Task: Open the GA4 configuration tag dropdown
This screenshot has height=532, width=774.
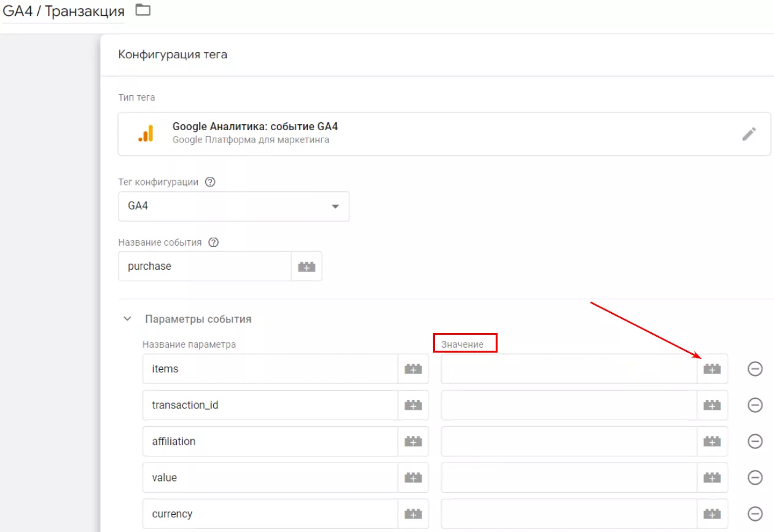Action: 234,206
